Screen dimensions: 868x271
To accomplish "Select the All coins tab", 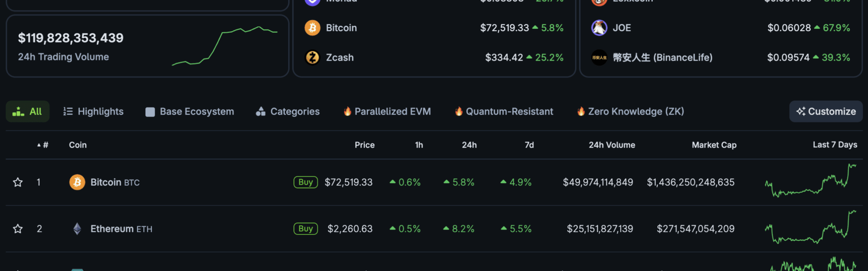I will click(28, 112).
